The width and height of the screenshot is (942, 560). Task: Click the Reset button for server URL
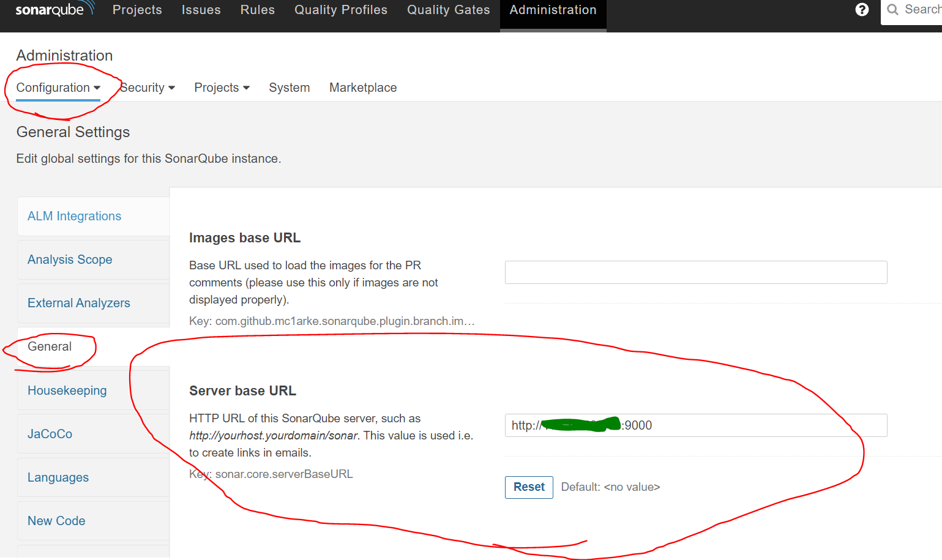pyautogui.click(x=529, y=487)
